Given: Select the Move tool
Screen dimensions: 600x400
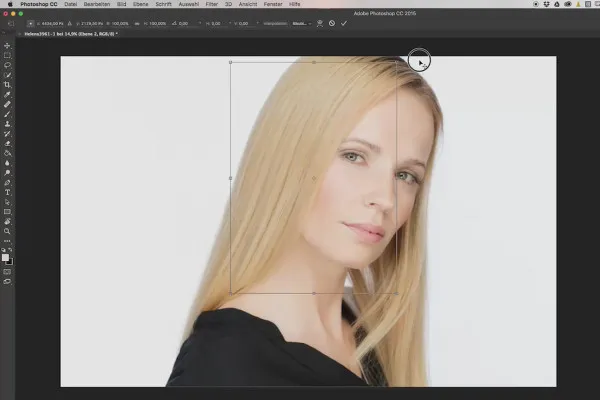Looking at the screenshot, I should click(x=7, y=46).
